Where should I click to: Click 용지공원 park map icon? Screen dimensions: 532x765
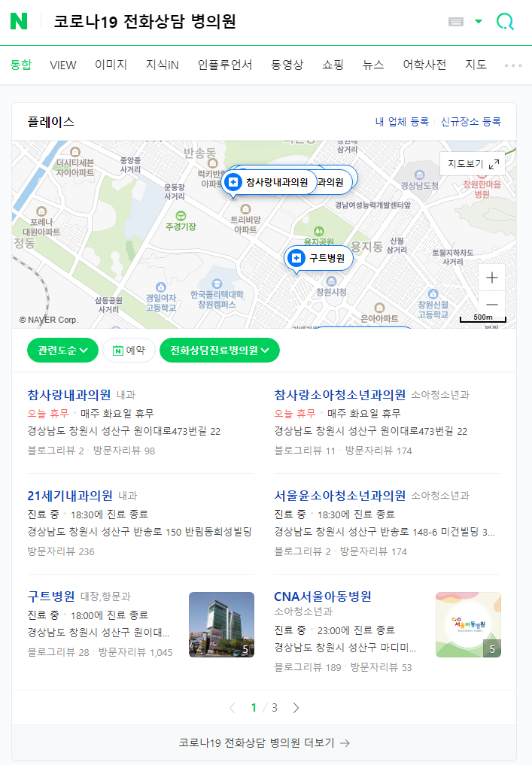(319, 231)
